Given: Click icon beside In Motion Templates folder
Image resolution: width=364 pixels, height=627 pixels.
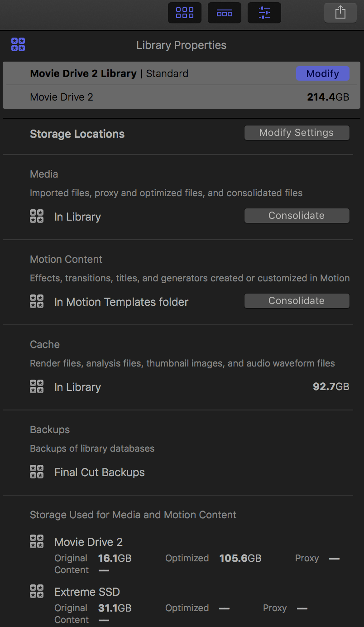Looking at the screenshot, I should [x=37, y=302].
